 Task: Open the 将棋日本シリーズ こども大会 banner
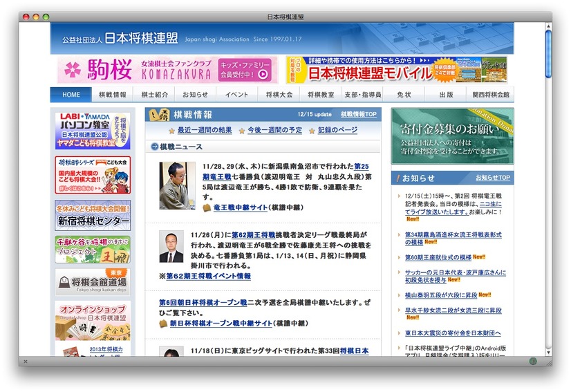tap(93, 175)
